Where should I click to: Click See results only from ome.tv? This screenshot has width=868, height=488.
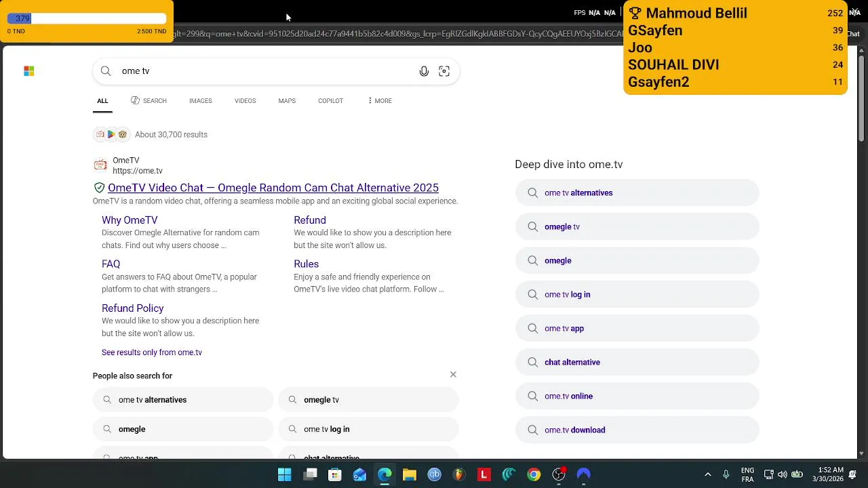tap(152, 352)
